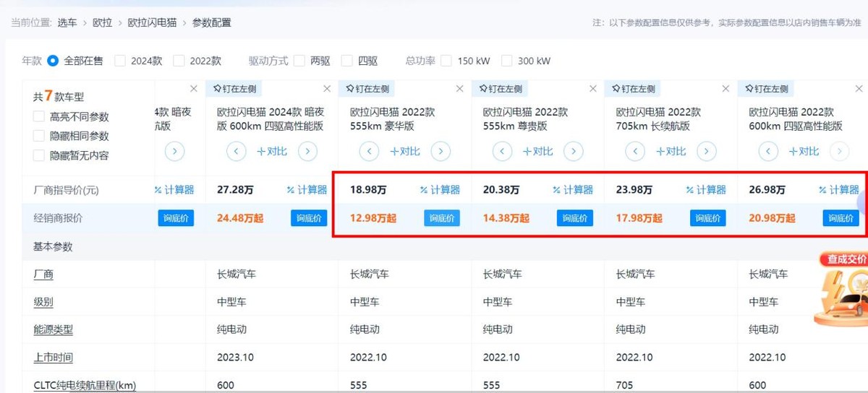Open 选车 in the breadcrumb
868x393 pixels.
coord(67,22)
